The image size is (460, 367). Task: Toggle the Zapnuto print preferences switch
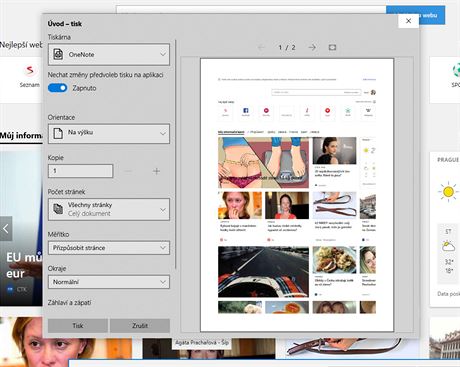tap(58, 88)
